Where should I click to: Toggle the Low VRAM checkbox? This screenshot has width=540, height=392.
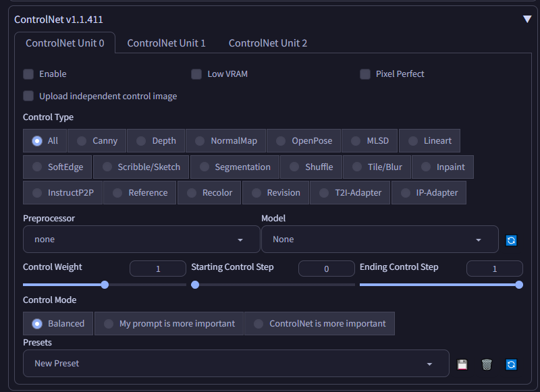[x=196, y=74]
